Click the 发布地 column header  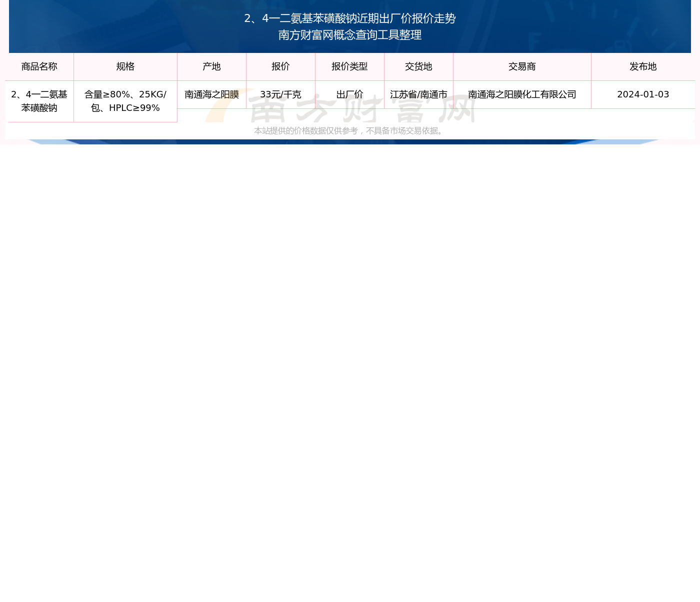point(643,66)
